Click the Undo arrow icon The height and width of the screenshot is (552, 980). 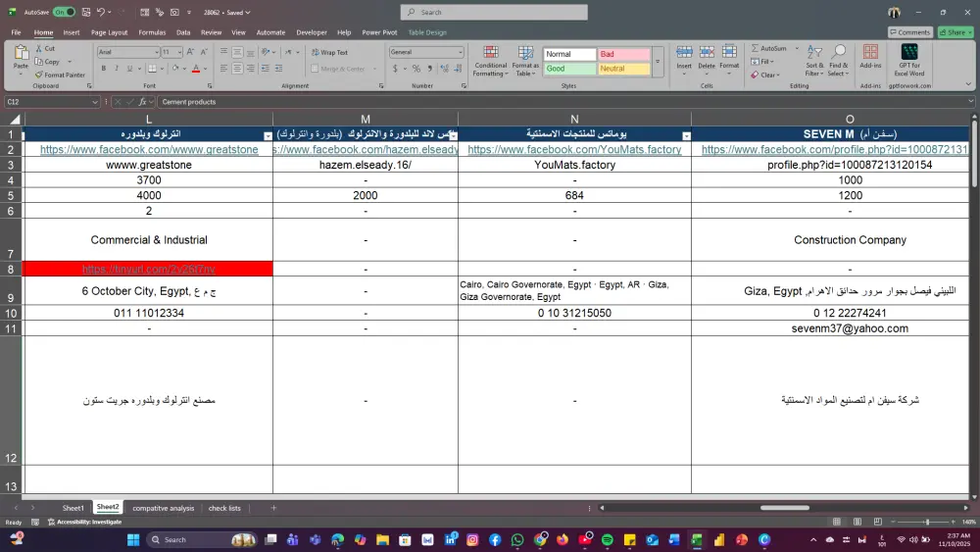point(101,12)
